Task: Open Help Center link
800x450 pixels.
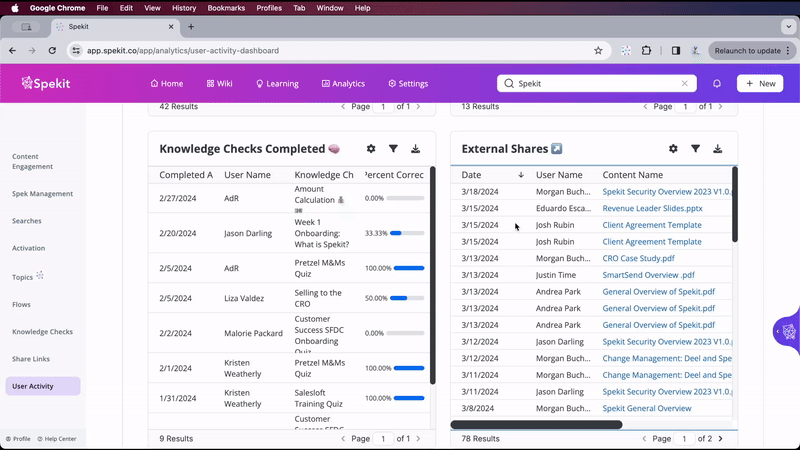Action: coord(57,439)
